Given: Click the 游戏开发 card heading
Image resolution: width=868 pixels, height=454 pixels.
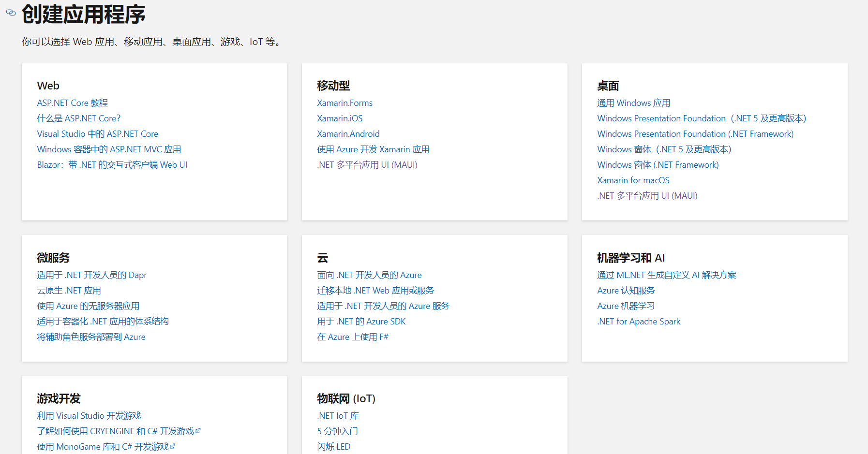Looking at the screenshot, I should (x=59, y=398).
